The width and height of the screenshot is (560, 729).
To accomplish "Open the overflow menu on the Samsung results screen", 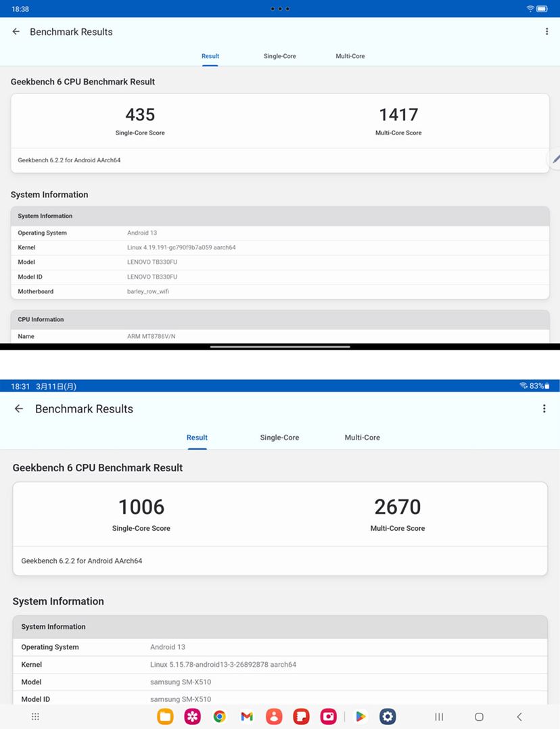I will click(x=544, y=408).
